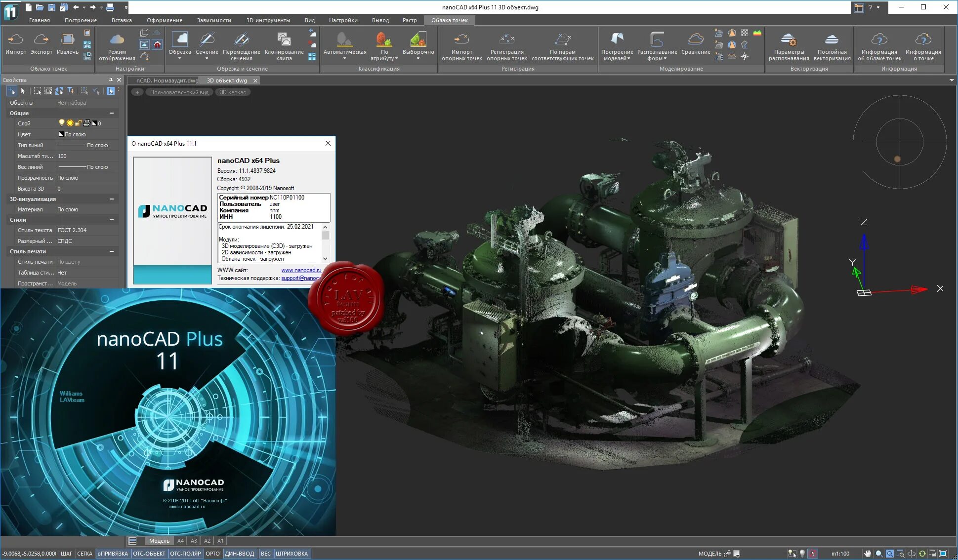
Task: Collapse the 3D-визуализация properties section
Action: pos(112,199)
